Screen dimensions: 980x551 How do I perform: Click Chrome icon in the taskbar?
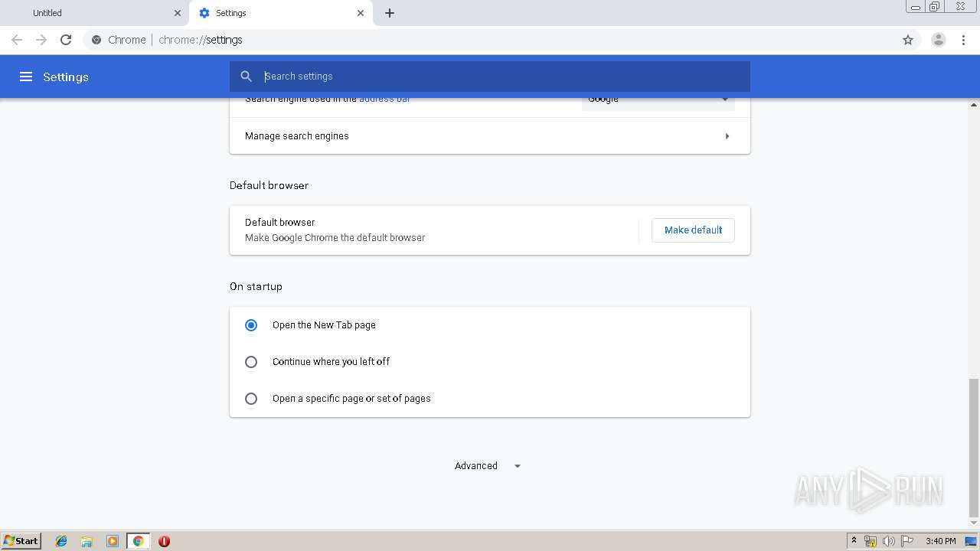pyautogui.click(x=138, y=541)
